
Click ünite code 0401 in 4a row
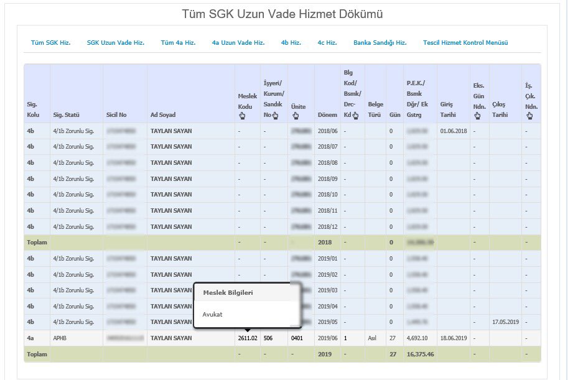click(x=297, y=338)
